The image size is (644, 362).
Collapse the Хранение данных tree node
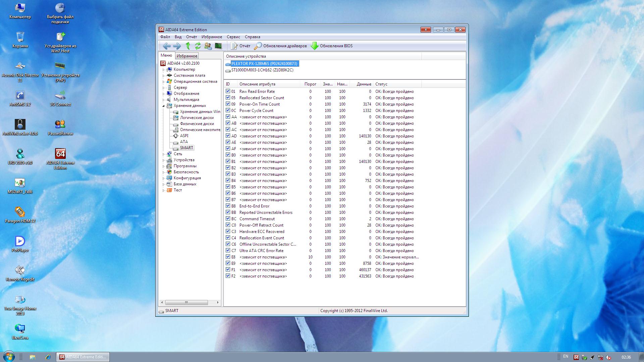[x=164, y=106]
